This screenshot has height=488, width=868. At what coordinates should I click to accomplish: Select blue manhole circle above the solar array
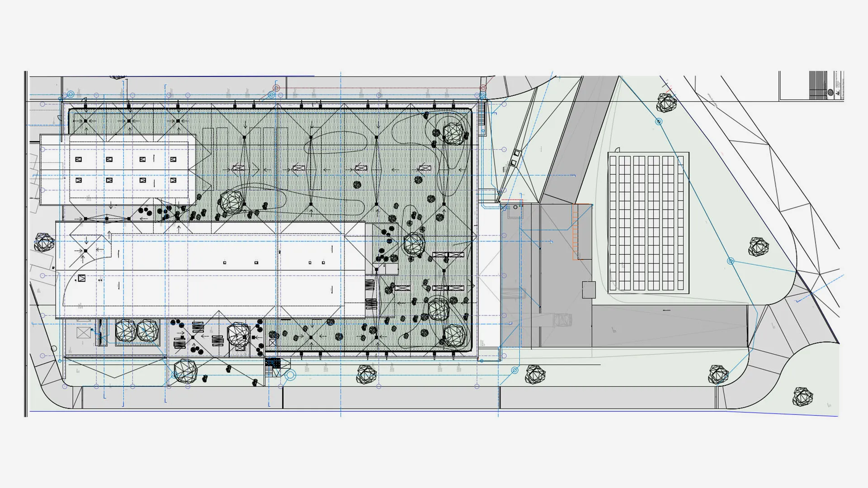tap(659, 122)
